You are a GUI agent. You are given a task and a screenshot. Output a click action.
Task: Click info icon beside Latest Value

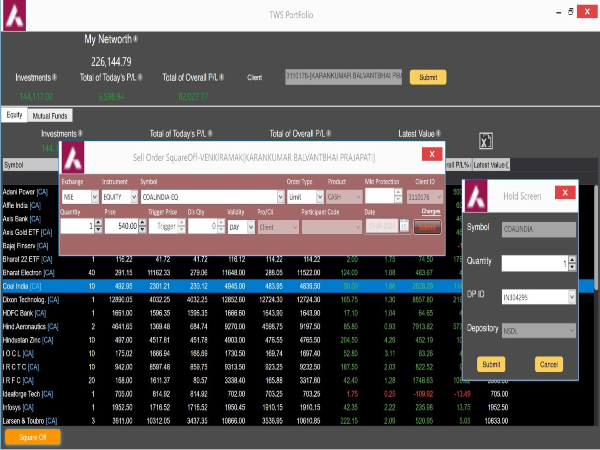pos(439,134)
